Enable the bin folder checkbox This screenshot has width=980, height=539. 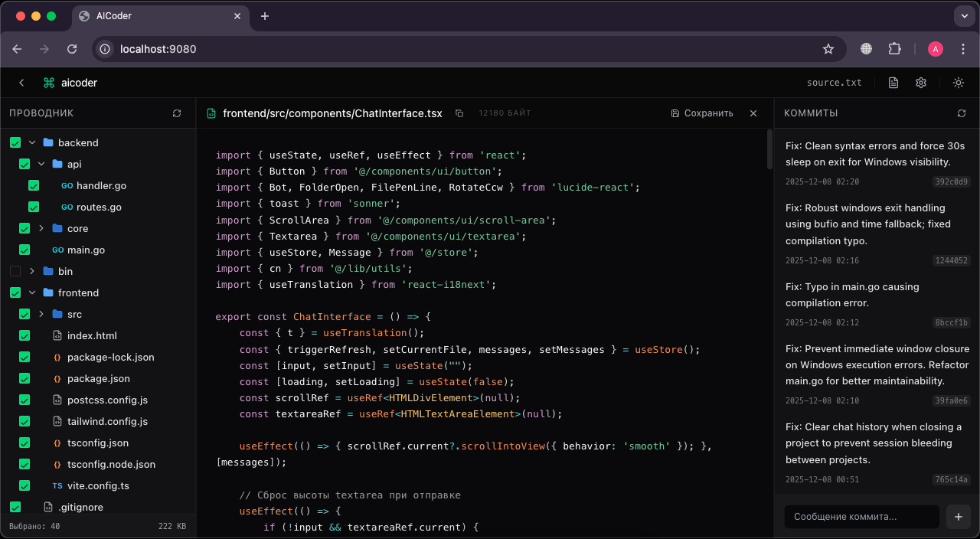[x=15, y=271]
